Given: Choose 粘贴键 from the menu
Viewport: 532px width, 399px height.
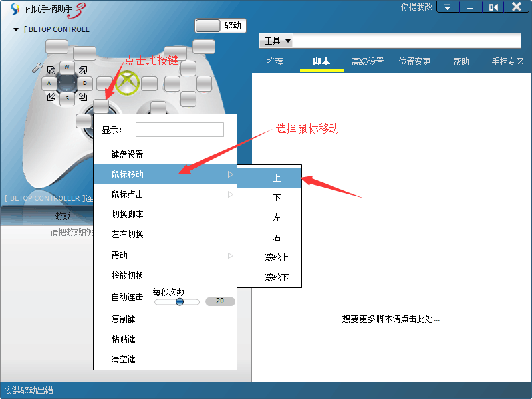Looking at the screenshot, I should 165,339.
